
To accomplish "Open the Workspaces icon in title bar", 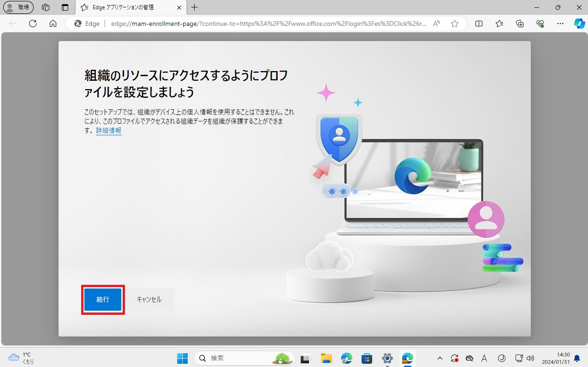I will click(x=46, y=7).
